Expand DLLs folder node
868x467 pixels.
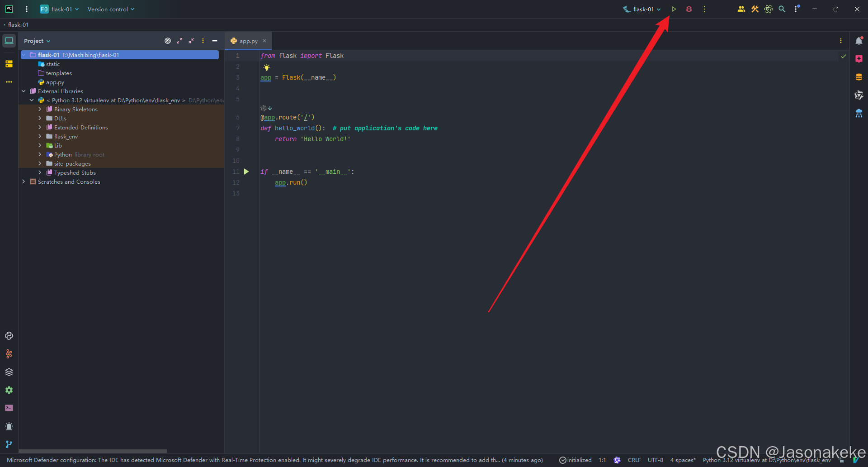click(x=40, y=118)
